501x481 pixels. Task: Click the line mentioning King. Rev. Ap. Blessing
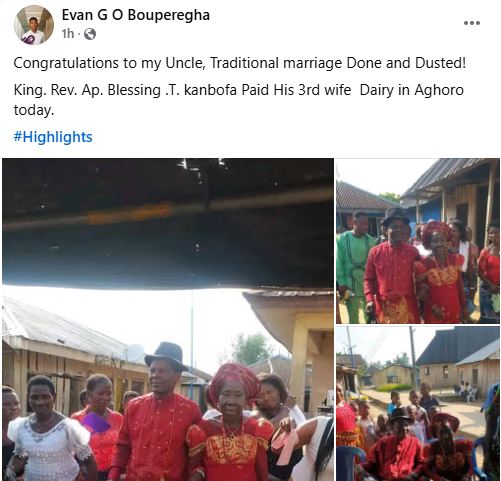click(239, 90)
